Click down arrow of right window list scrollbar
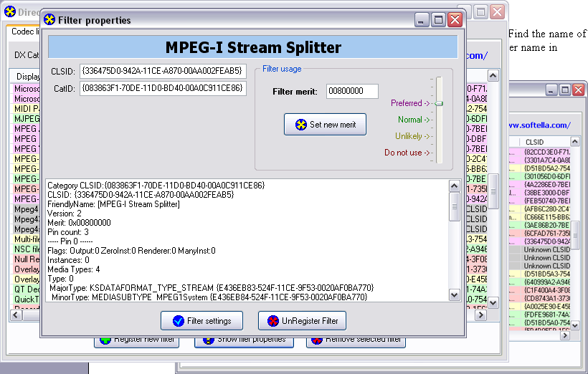 click(575, 325)
